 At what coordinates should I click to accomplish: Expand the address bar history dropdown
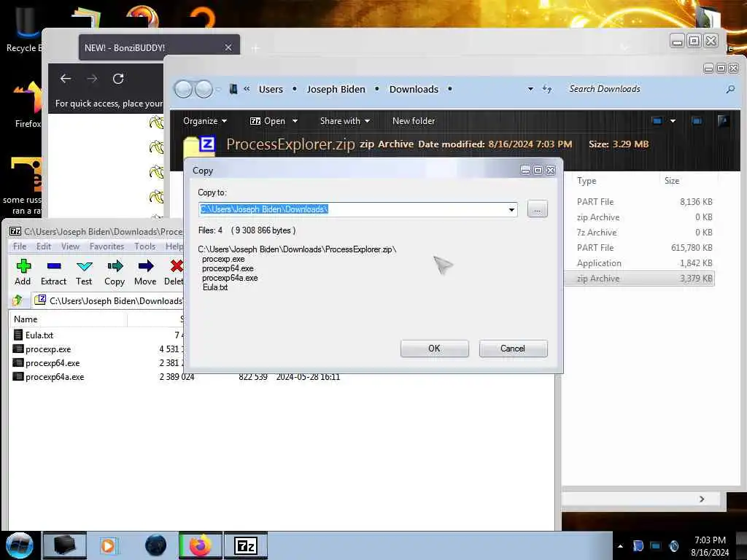(530, 89)
